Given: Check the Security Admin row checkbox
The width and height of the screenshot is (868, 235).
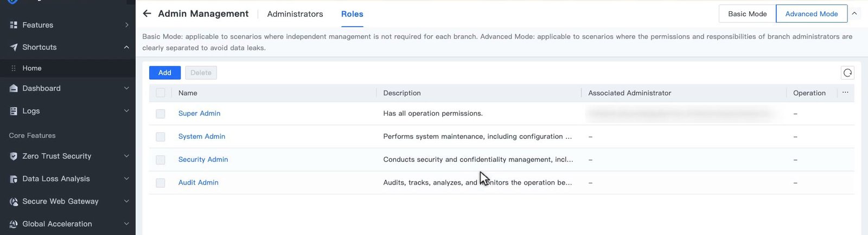Looking at the screenshot, I should (x=161, y=160).
